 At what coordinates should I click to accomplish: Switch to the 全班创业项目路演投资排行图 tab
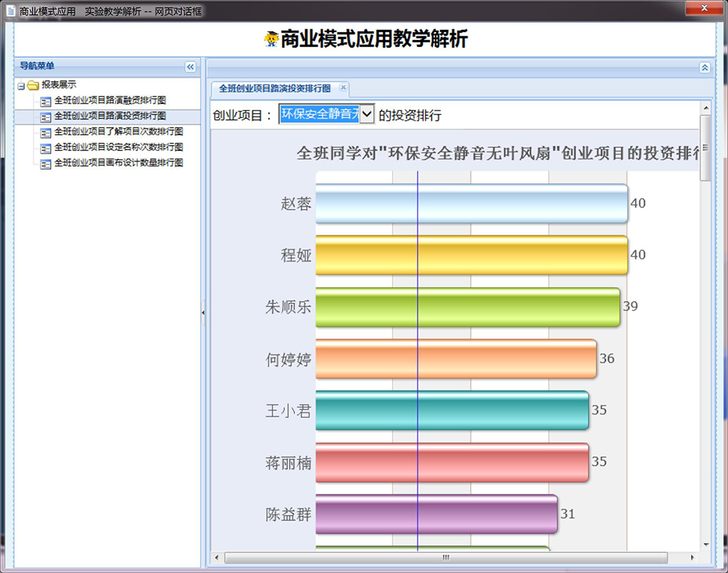274,89
